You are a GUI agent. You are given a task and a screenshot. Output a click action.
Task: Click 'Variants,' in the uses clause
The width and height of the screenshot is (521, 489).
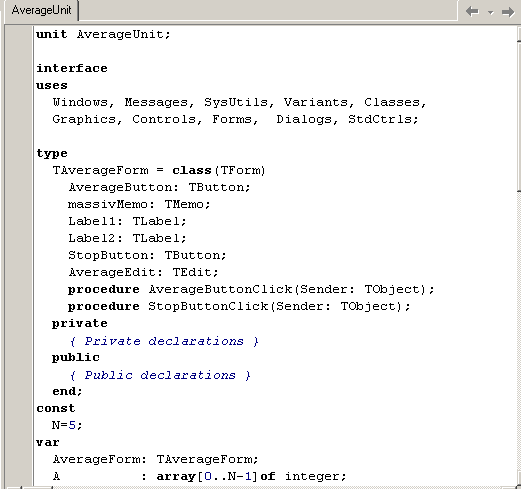(x=319, y=102)
